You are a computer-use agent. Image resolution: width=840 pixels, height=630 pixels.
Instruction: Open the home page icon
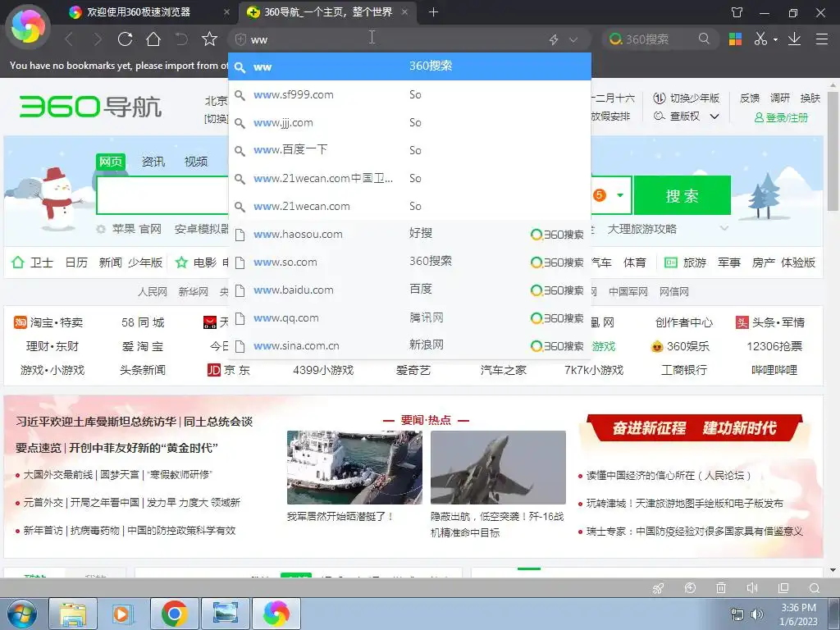pos(153,39)
